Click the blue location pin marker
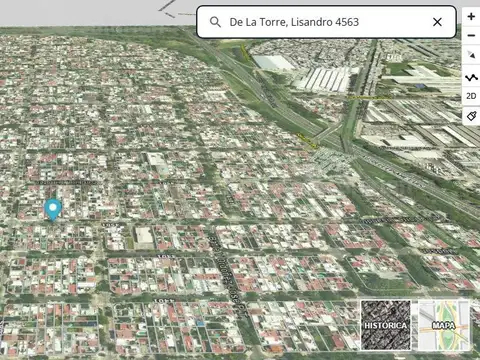The height and width of the screenshot is (360, 480). (x=53, y=210)
